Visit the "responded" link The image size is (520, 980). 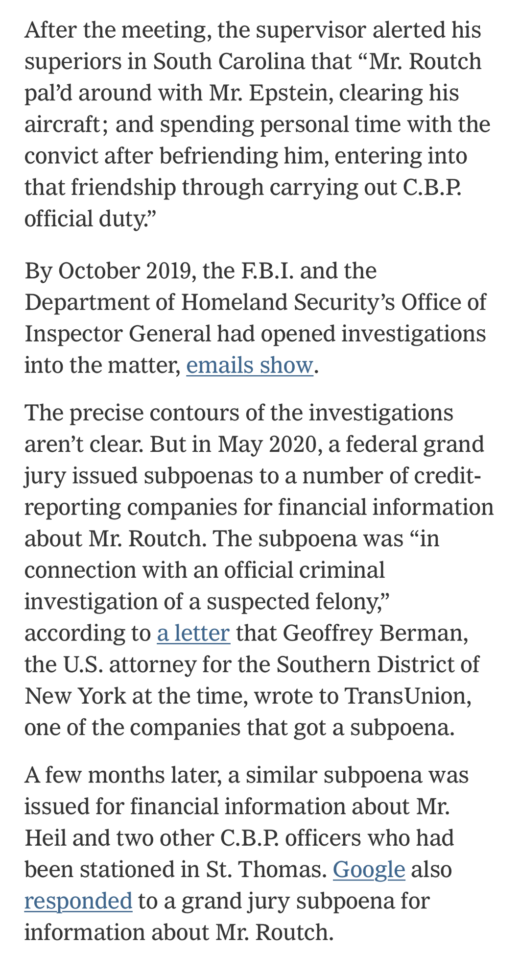78,900
